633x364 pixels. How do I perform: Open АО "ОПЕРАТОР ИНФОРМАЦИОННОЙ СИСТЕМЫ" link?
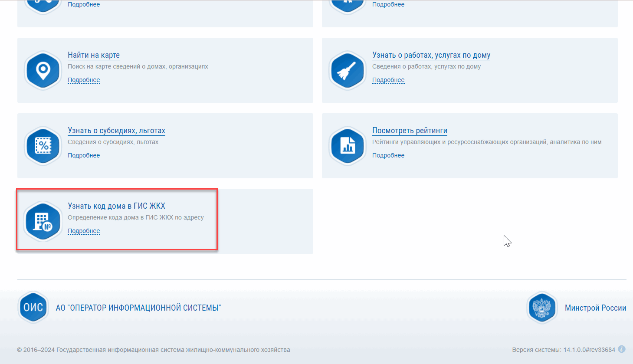[138, 308]
